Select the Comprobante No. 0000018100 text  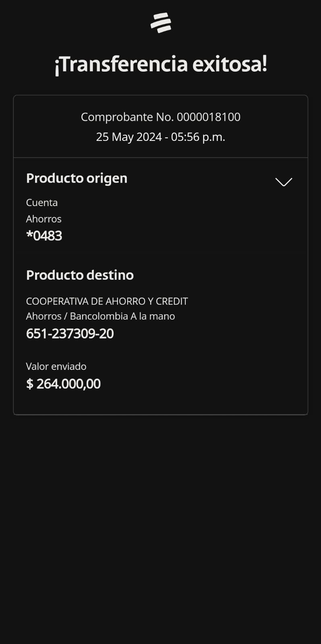pos(160,117)
